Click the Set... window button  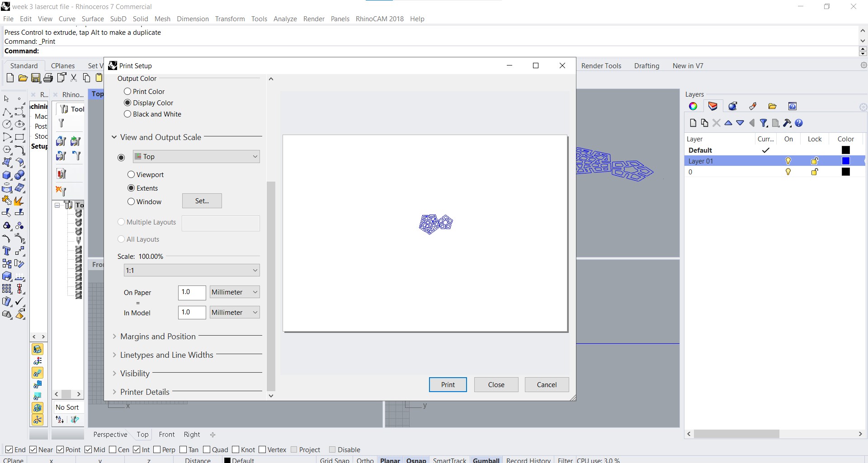[x=202, y=201]
